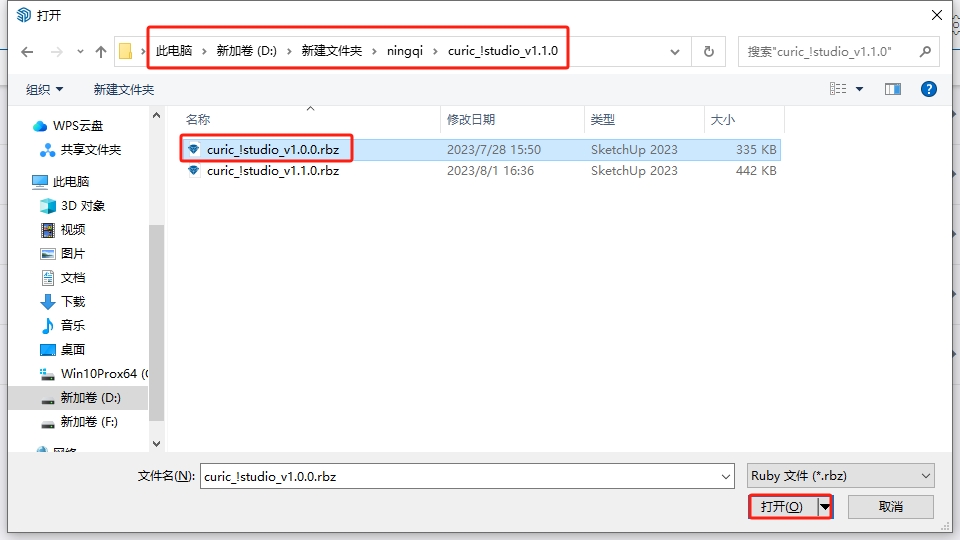Image resolution: width=960 pixels, height=540 pixels.
Task: Open the Ruby 文件 (*.rbz) file type dropdown
Action: [x=841, y=476]
